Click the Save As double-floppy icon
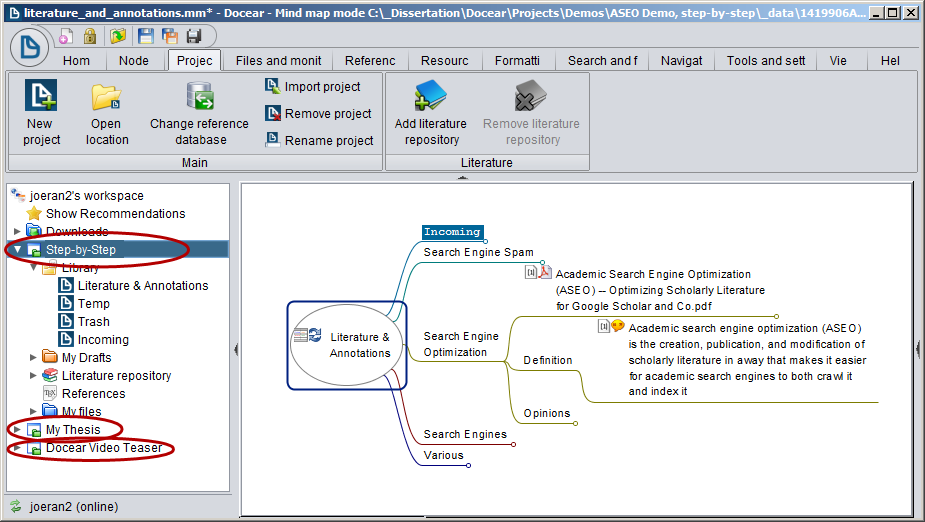This screenshot has height=522, width=925. [170, 37]
